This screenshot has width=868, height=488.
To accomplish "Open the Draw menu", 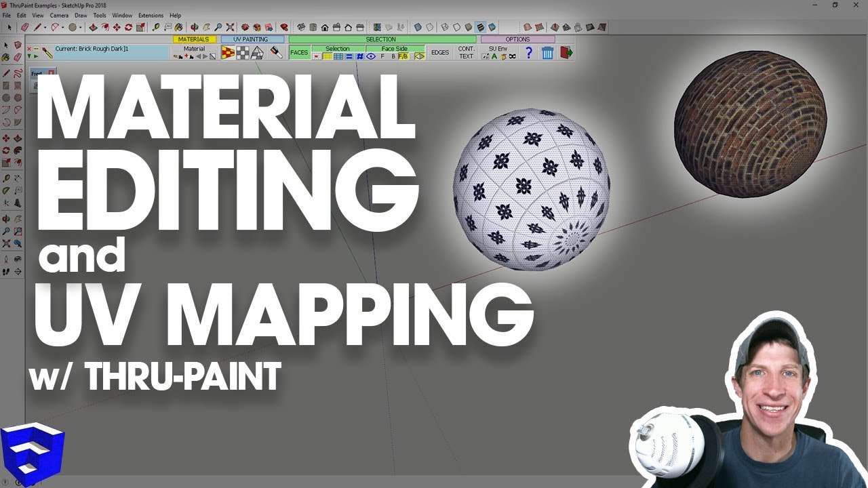I will [x=81, y=15].
